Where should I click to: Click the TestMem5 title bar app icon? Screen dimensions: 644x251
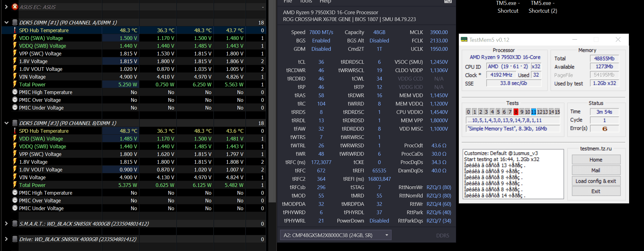coord(464,40)
